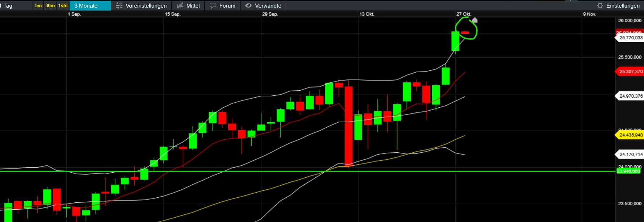Click the '15 Sep.' date label

point(172,14)
